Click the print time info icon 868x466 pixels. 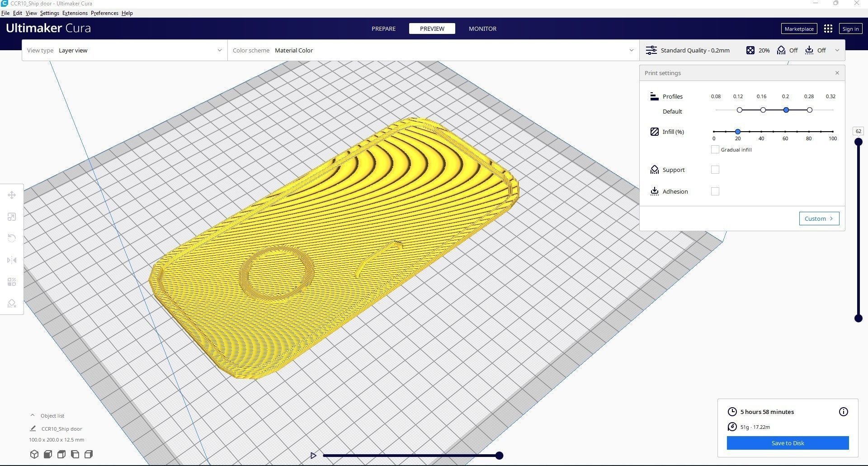coord(844,412)
